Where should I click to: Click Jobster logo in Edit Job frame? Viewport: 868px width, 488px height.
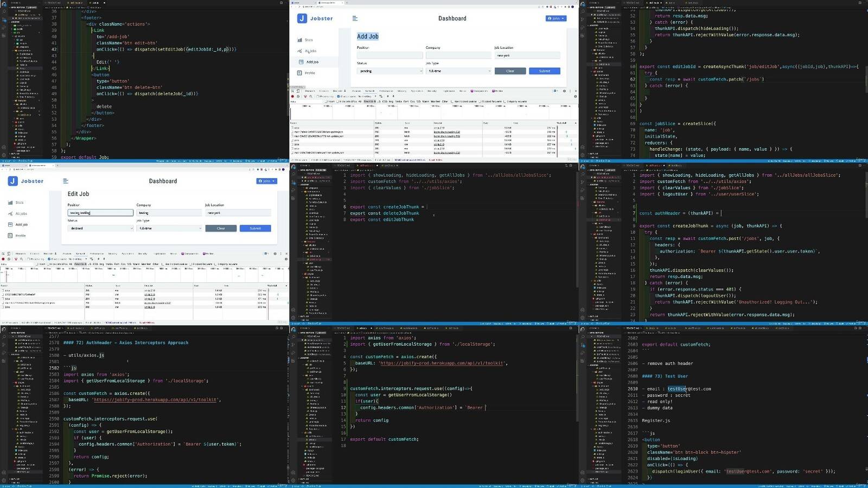(25, 181)
